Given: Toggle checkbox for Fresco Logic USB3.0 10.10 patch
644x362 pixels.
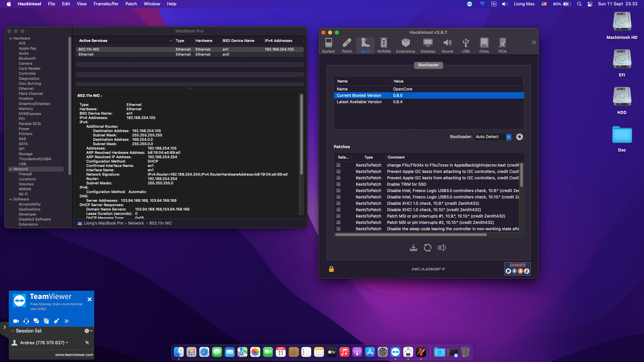Looking at the screenshot, I should coord(338,197).
